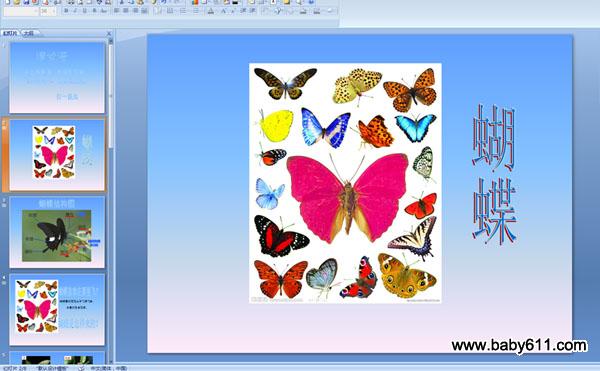Align text to the left
This screenshot has width=600, height=371.
[x=116, y=11]
